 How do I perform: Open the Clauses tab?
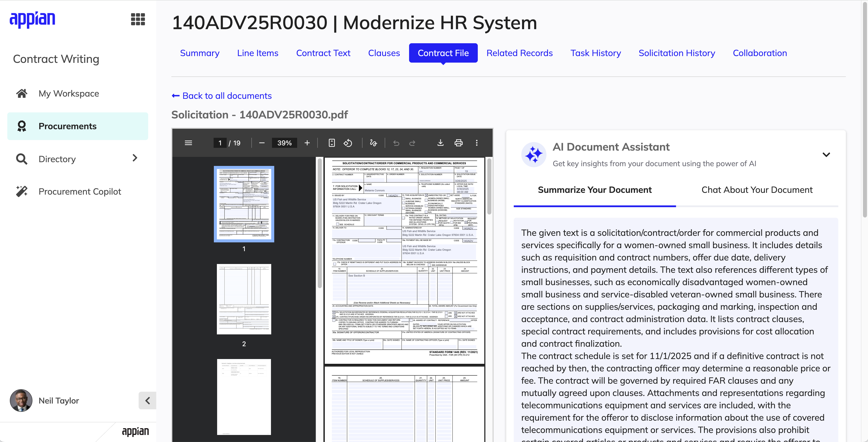(x=384, y=53)
